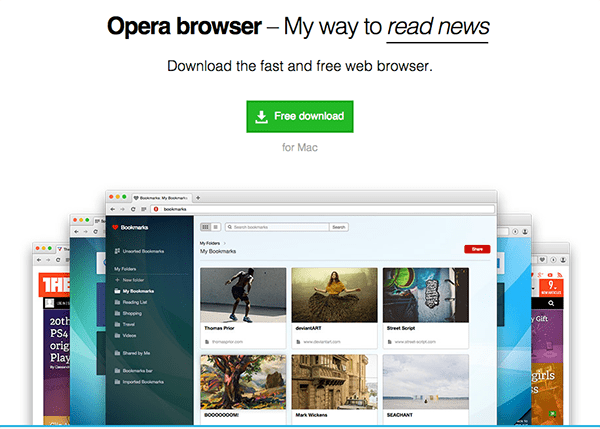Click profile icon in the rightmost window
The image size is (600, 429).
563,260
